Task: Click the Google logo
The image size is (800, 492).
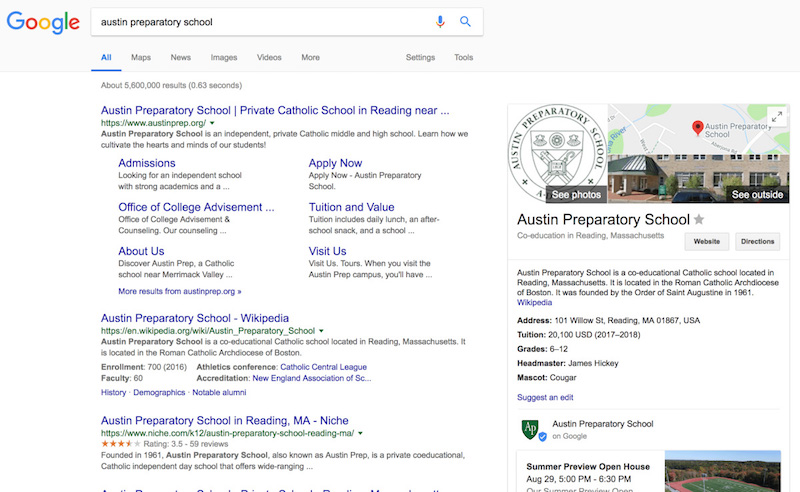Action: tap(43, 23)
